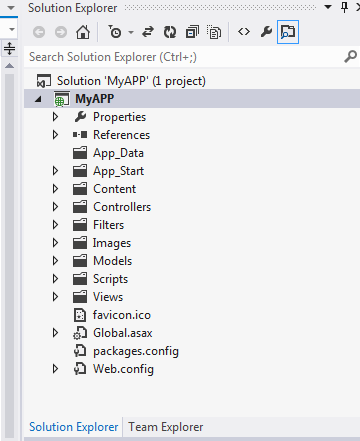The image size is (360, 441).
Task: Open the window position dropdown arrow
Action: [328, 7]
